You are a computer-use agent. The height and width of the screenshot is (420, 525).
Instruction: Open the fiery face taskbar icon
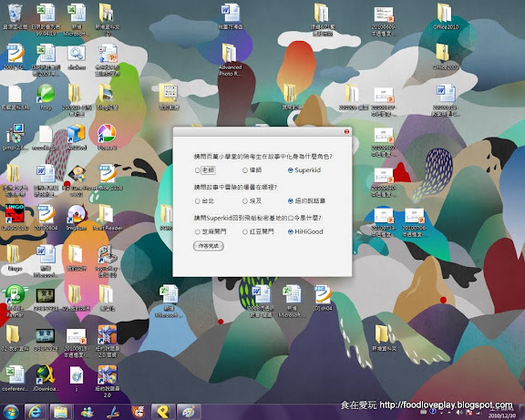tap(139, 412)
